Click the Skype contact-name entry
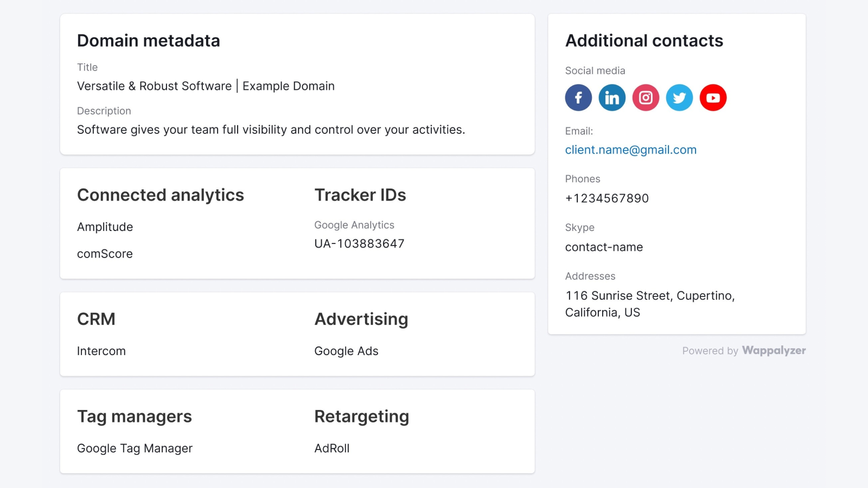868x488 pixels. pyautogui.click(x=604, y=247)
